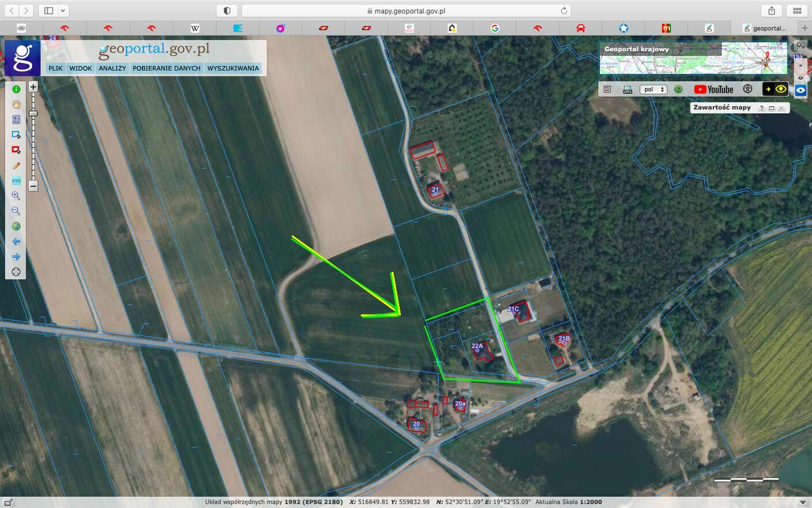Toggle the blue eye visibility button
Screen dimensions: 812x508
point(800,90)
